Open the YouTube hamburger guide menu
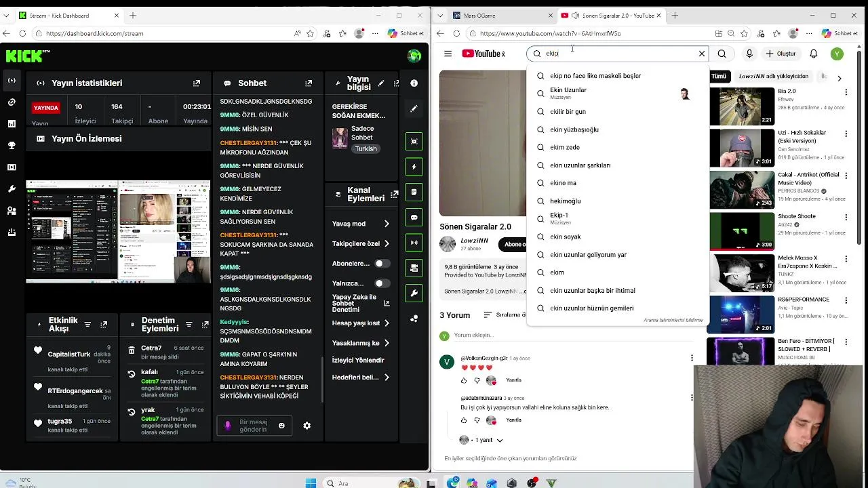868x488 pixels. click(x=448, y=54)
